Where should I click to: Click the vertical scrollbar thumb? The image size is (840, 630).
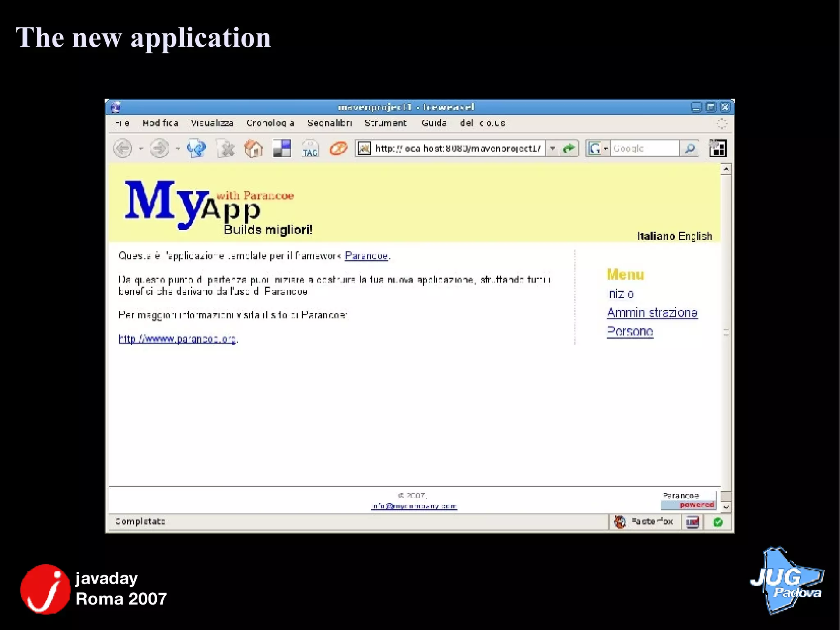pos(726,332)
